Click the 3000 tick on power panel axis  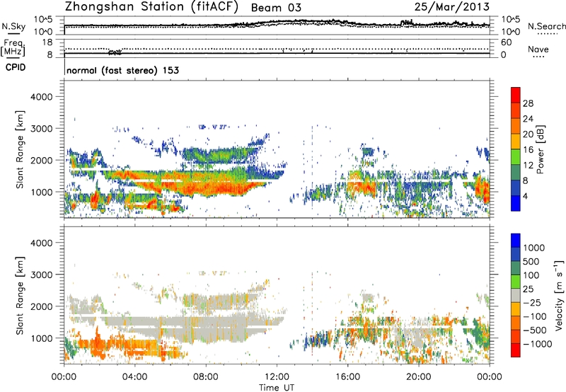(x=41, y=129)
